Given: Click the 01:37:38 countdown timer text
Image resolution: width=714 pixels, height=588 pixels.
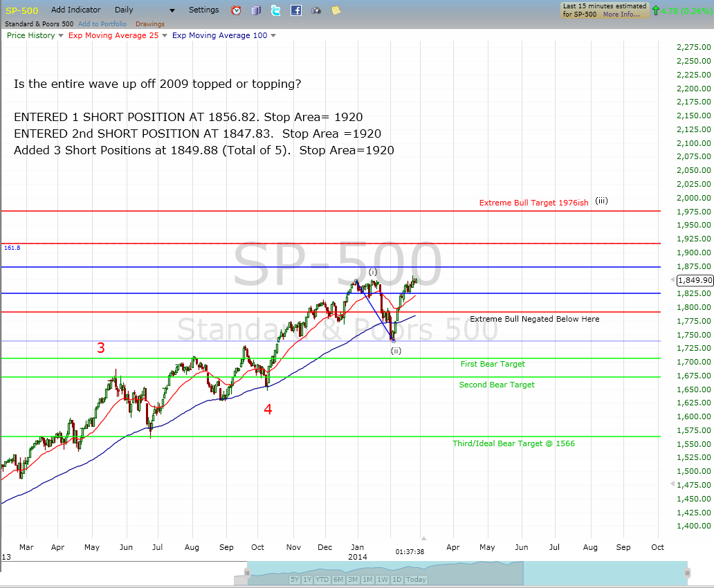Looking at the screenshot, I should [410, 551].
